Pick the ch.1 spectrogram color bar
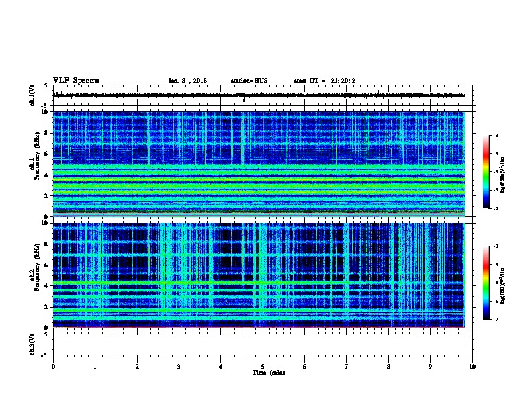This screenshot has width=532, height=411. click(x=486, y=172)
